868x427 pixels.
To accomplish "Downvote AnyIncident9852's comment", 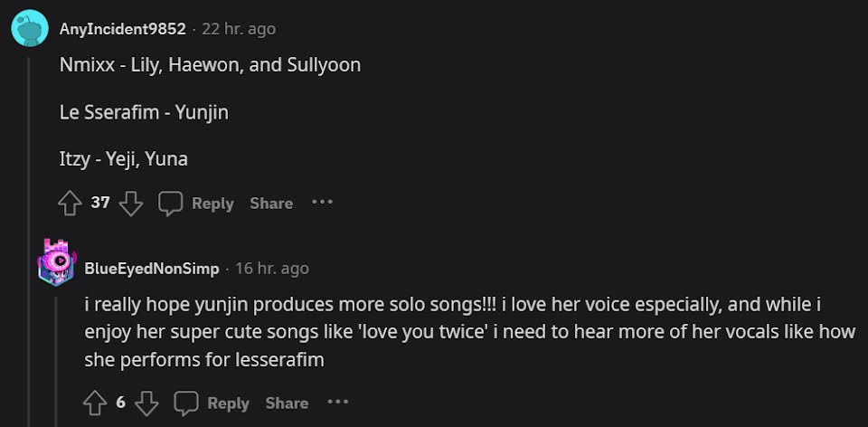I will coord(131,204).
